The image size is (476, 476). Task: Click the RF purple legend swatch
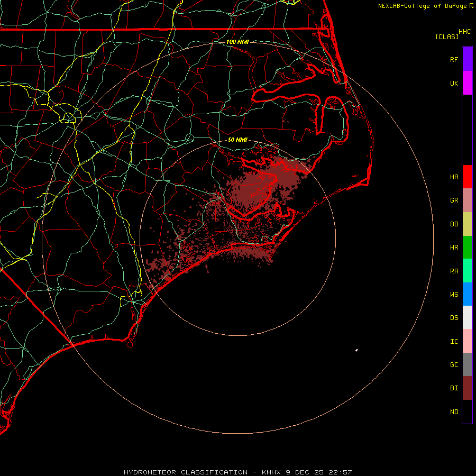(x=467, y=59)
